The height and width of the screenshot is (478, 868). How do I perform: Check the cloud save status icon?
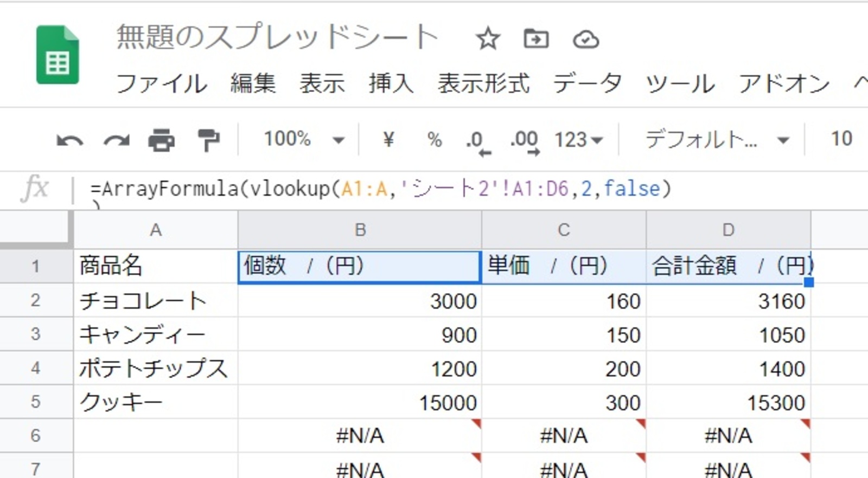pyautogui.click(x=586, y=40)
